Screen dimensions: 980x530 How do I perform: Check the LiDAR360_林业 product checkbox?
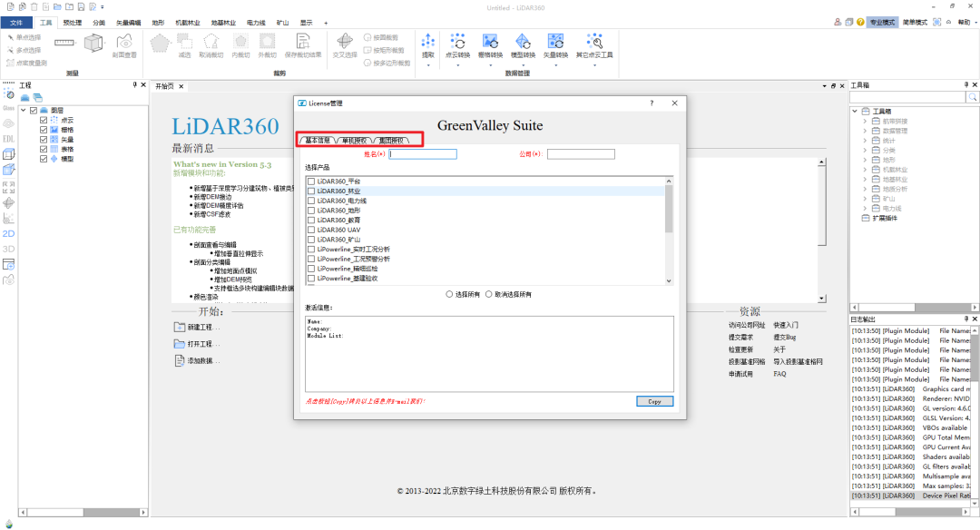click(311, 191)
